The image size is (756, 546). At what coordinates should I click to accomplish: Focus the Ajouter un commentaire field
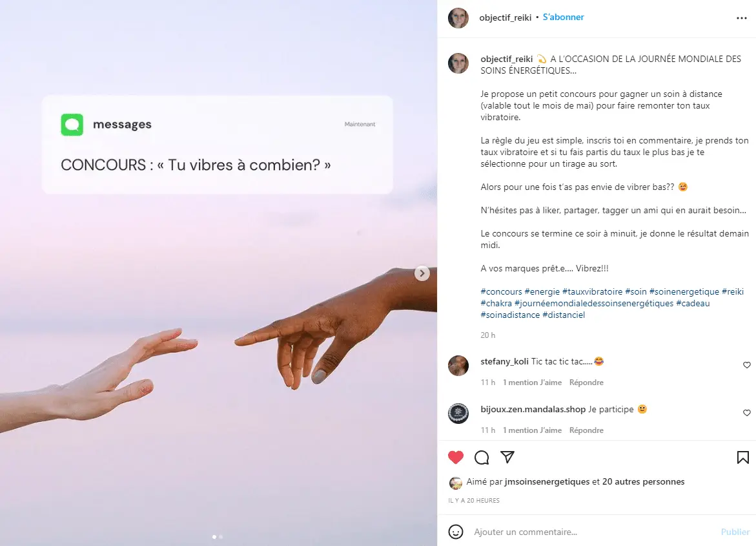593,532
